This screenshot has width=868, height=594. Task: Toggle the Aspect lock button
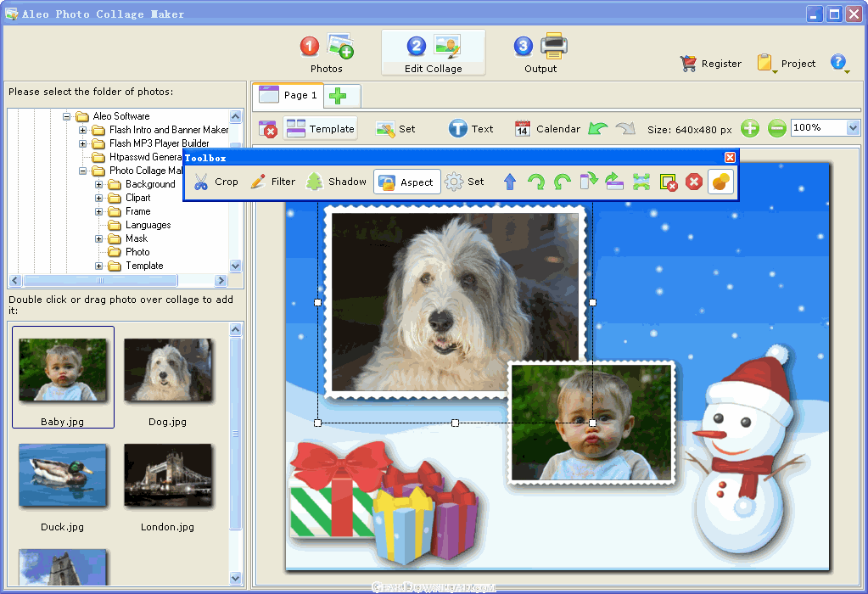407,182
